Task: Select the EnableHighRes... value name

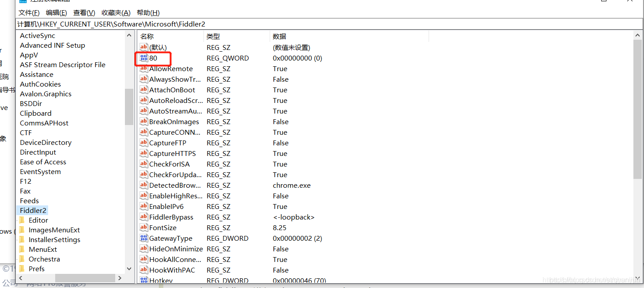Action: pyautogui.click(x=176, y=196)
